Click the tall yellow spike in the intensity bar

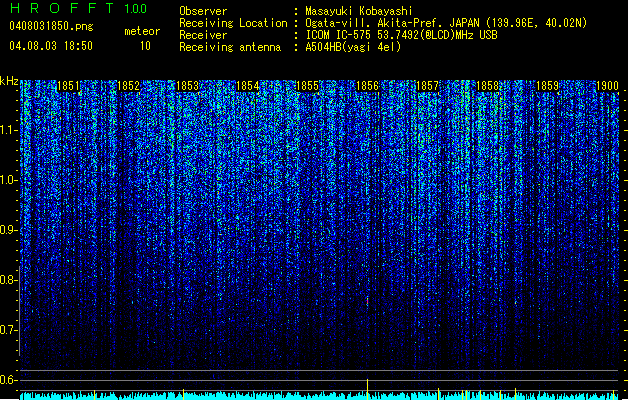pyautogui.click(x=367, y=389)
